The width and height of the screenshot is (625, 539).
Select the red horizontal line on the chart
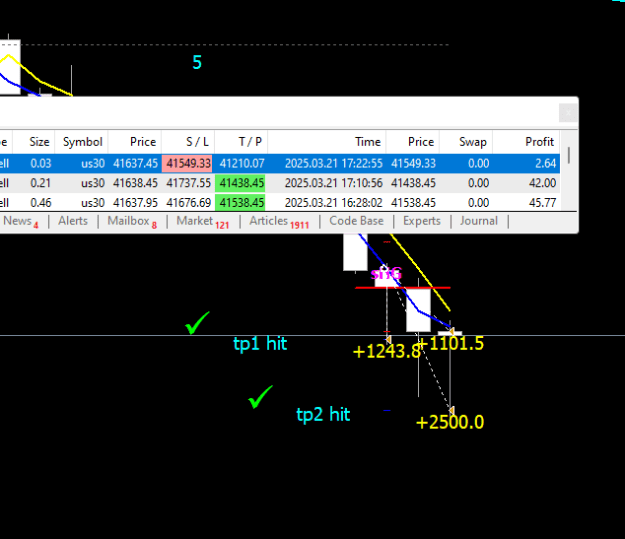pyautogui.click(x=403, y=287)
